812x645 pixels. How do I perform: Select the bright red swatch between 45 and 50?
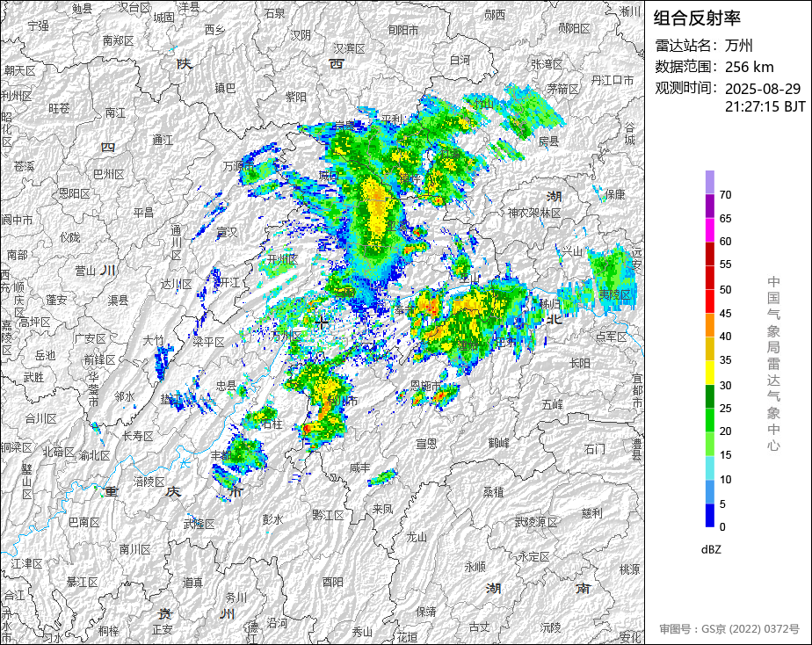click(709, 301)
